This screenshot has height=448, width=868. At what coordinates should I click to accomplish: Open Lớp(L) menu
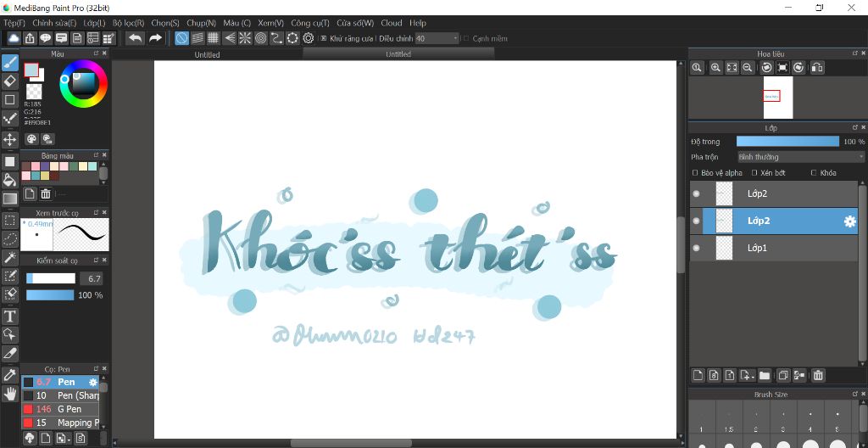(94, 23)
